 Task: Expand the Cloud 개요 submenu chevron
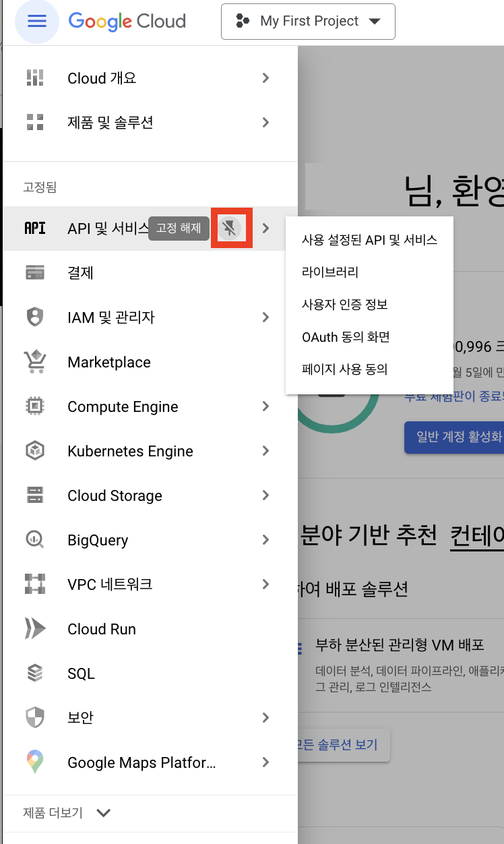[265, 78]
